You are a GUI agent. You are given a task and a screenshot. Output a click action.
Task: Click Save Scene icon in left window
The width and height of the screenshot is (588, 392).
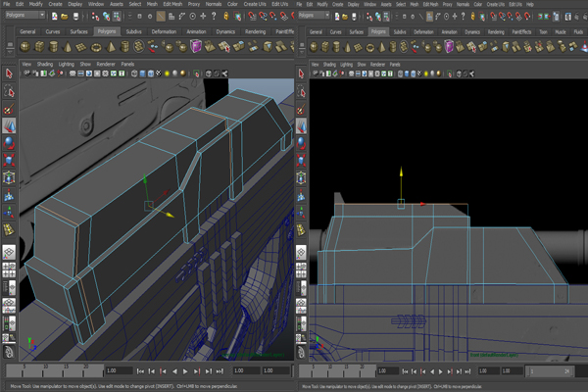click(x=75, y=16)
